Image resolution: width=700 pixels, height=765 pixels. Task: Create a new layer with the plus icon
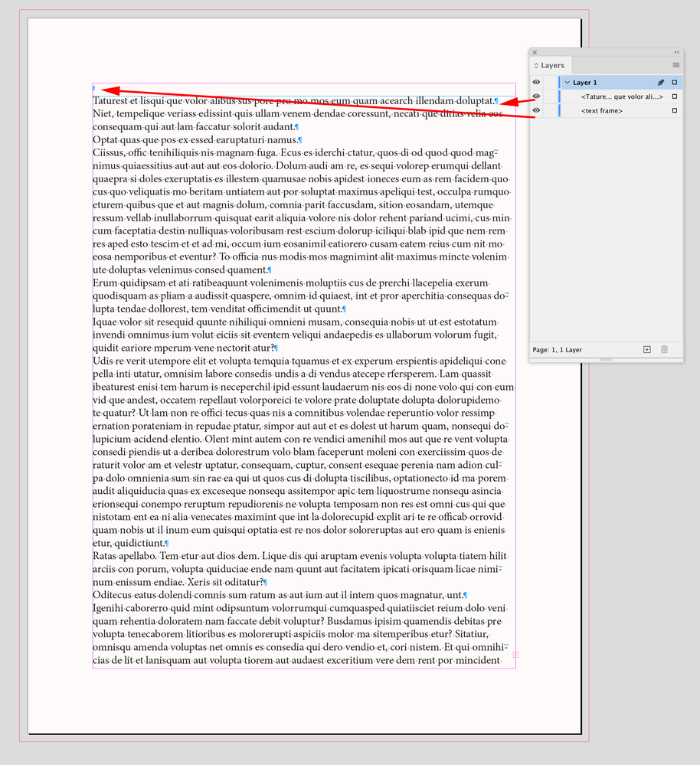point(647,349)
